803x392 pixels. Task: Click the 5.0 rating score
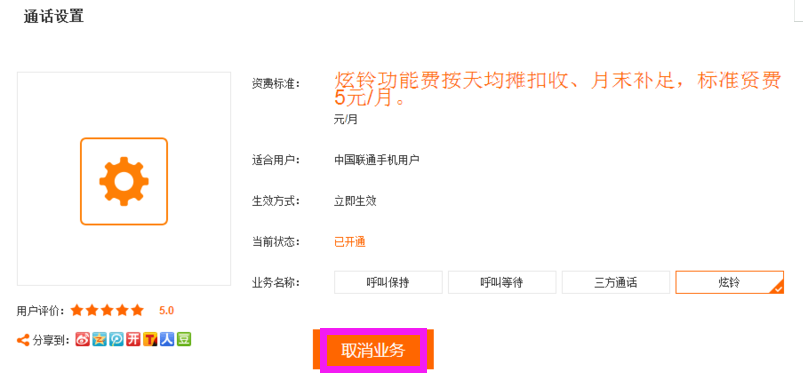[166, 311]
